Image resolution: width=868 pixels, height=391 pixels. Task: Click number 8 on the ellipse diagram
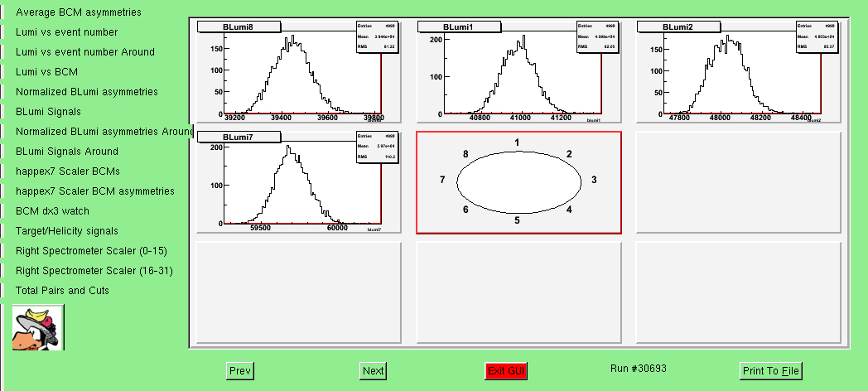pyautogui.click(x=465, y=155)
